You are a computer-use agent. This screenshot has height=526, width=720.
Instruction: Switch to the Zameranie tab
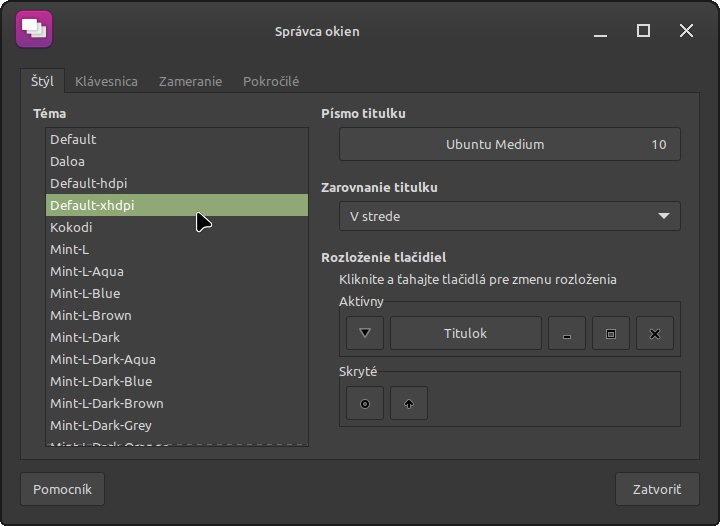coord(190,82)
